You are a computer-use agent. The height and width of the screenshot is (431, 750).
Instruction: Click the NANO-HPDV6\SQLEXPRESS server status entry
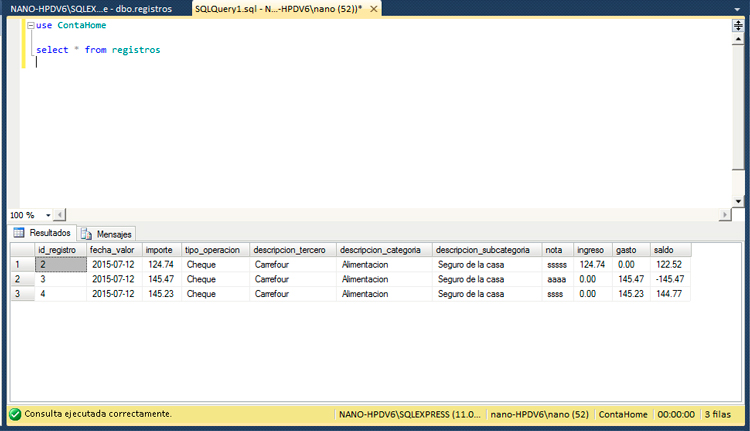tap(410, 414)
